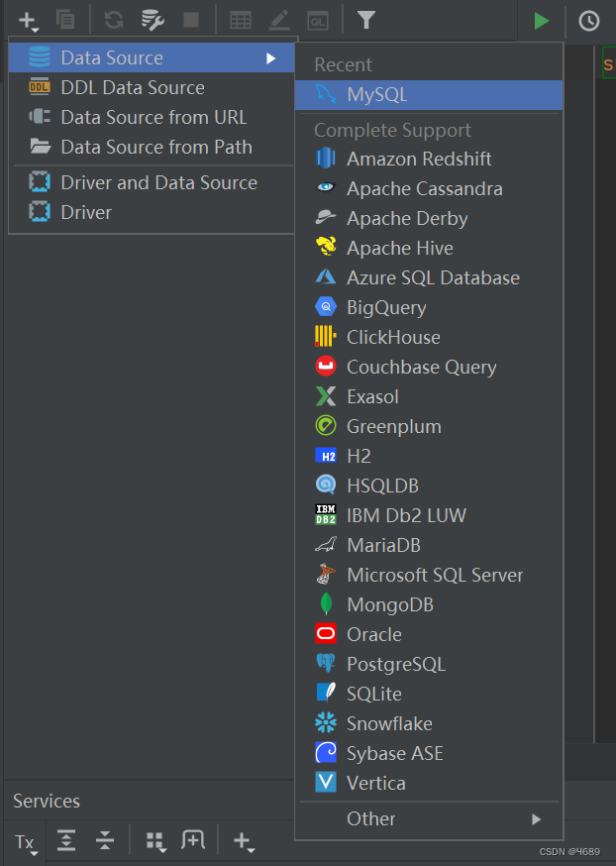Select Azure SQL Database
This screenshot has width=616, height=866.
[429, 277]
